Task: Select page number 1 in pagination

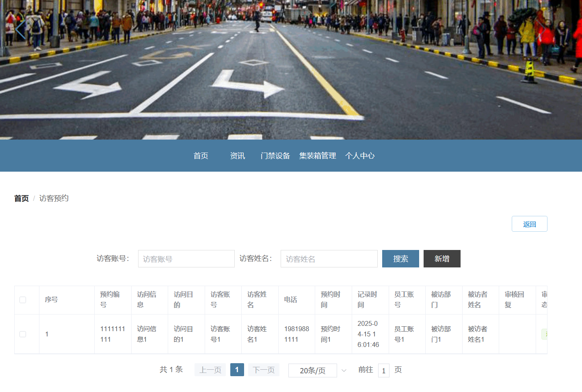Action: [237, 370]
